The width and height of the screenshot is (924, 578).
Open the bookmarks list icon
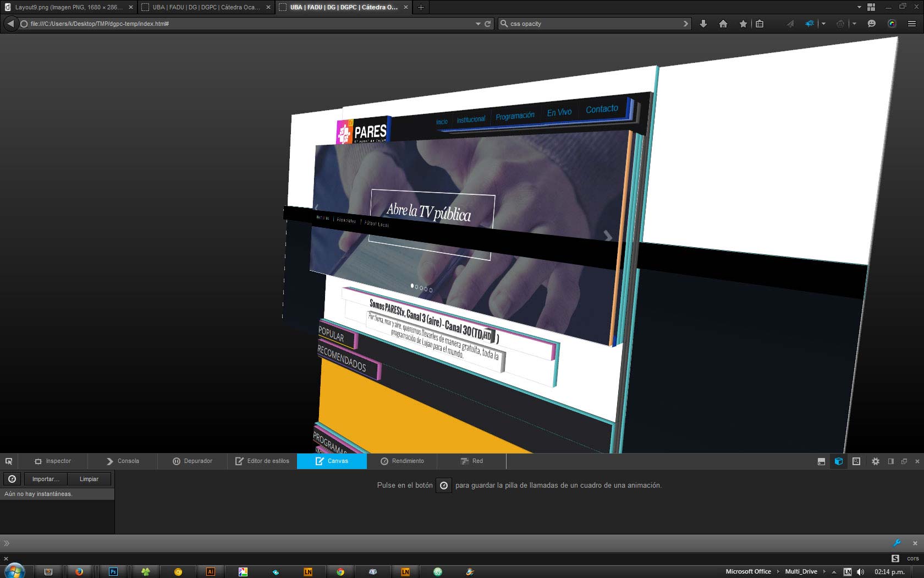760,24
